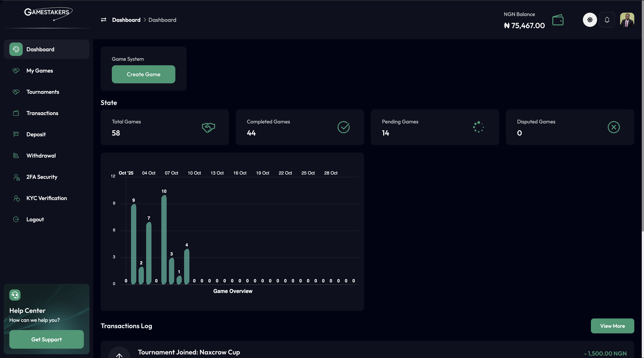644x358 pixels.
Task: Open the Dashboard section in the sidebar
Action: [x=40, y=49]
